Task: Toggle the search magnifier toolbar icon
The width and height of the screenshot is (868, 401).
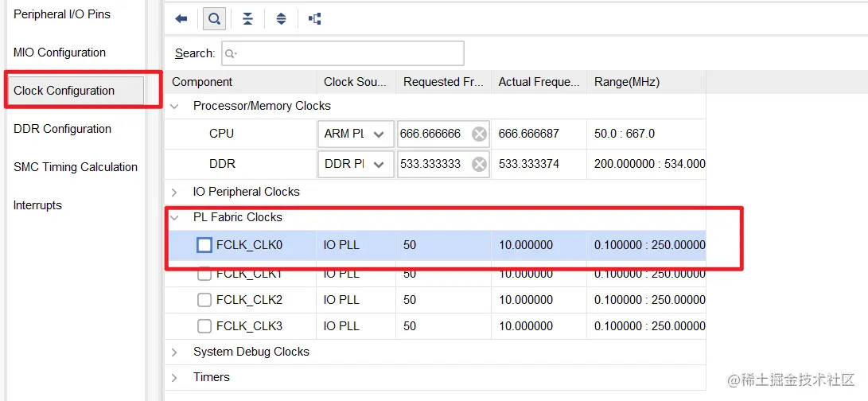Action: point(214,19)
